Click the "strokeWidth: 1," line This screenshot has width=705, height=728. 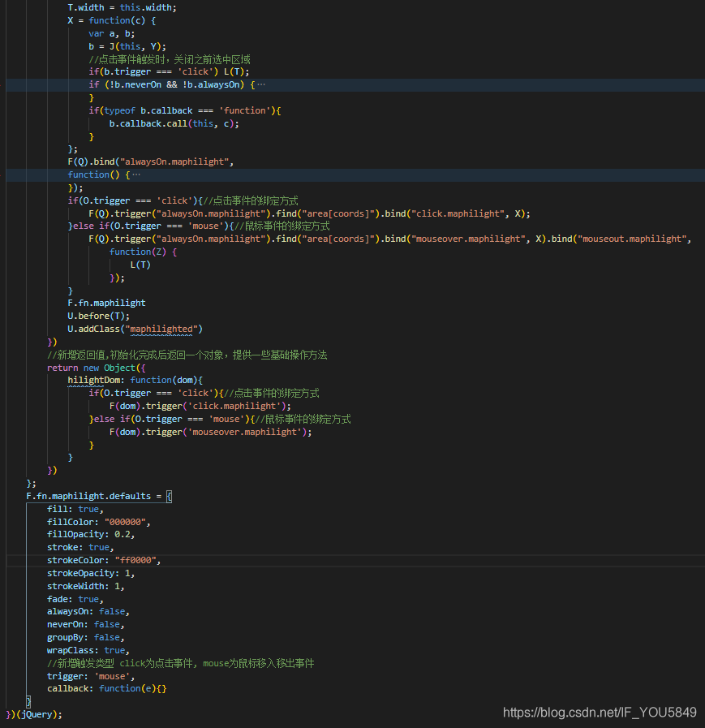[x=86, y=586]
